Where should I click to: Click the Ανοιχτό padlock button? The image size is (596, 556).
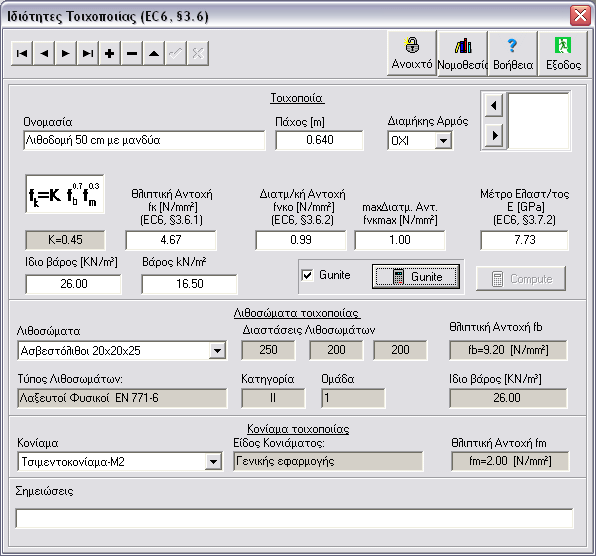[x=412, y=54]
